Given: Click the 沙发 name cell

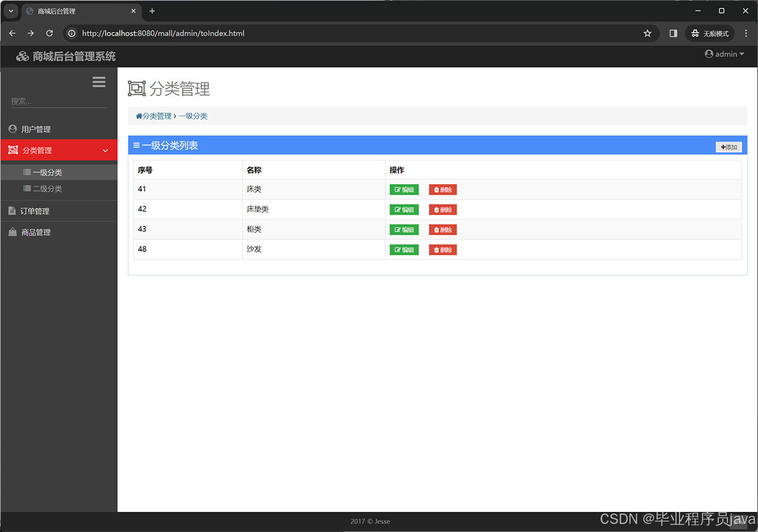Looking at the screenshot, I should (314, 249).
